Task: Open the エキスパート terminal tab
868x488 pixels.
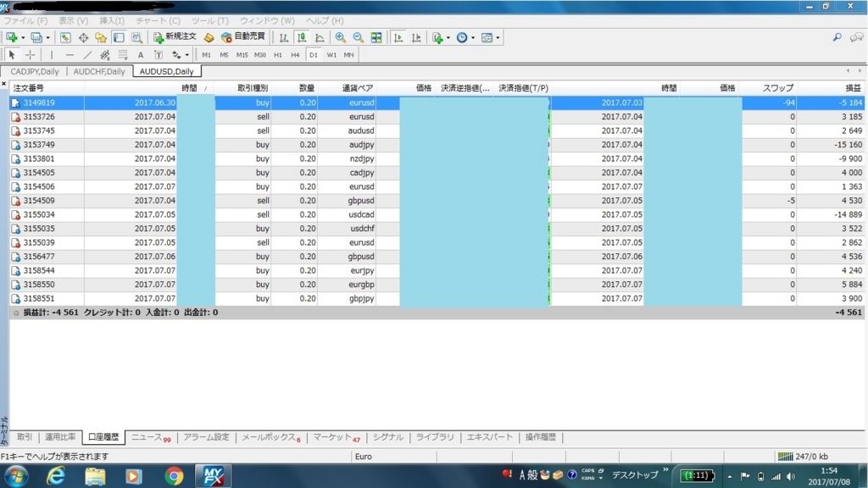Action: (x=489, y=437)
